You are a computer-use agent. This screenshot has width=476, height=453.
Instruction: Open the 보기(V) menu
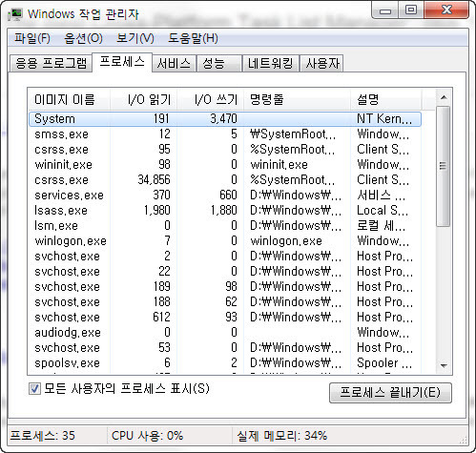[135, 38]
